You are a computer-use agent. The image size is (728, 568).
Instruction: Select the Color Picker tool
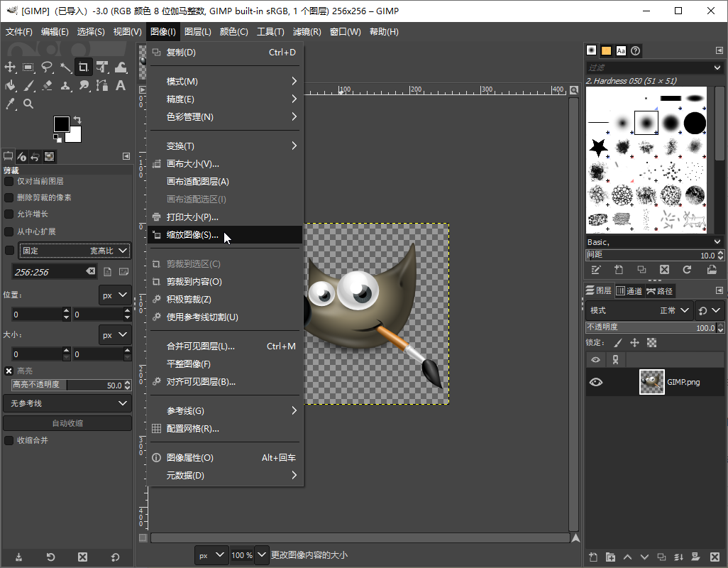tap(10, 102)
